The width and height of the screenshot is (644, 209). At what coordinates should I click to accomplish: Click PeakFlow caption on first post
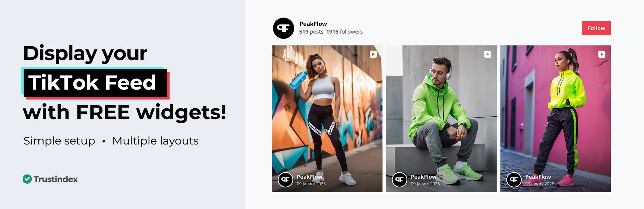(309, 177)
